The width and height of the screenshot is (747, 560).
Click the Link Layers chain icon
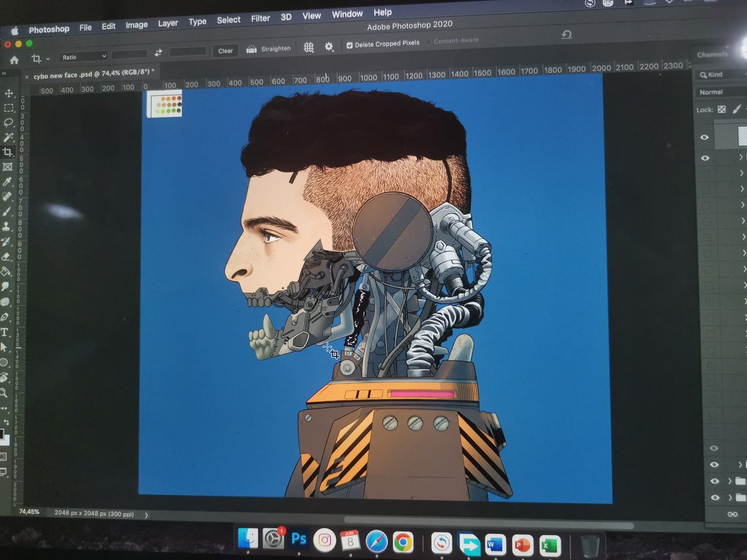coord(732,515)
